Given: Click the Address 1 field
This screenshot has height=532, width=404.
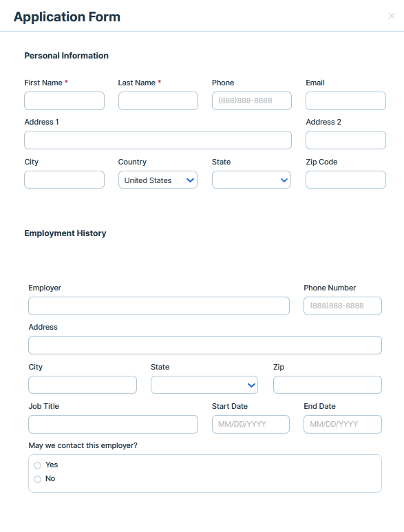Looking at the screenshot, I should point(158,140).
